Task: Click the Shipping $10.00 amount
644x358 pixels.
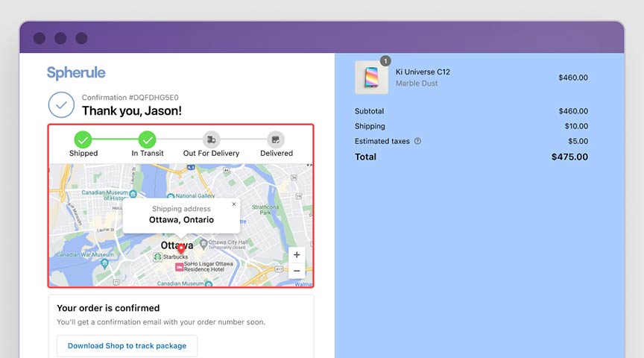Action: [576, 126]
